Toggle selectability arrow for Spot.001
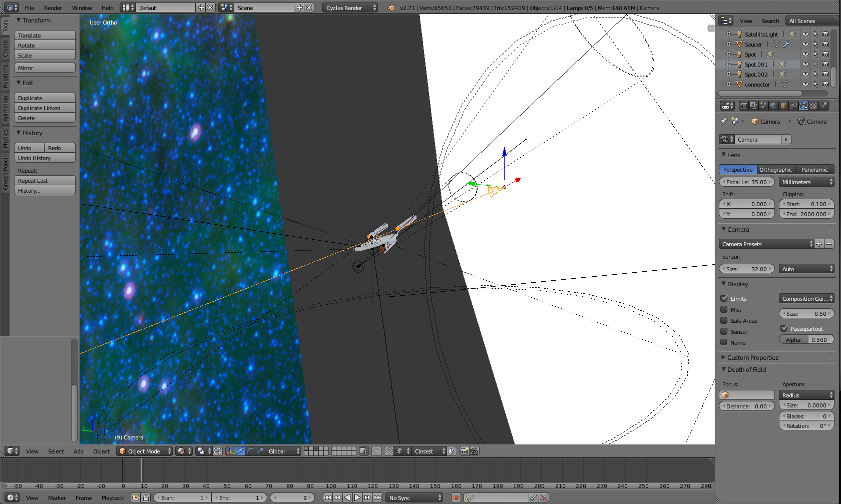This screenshot has width=841, height=504. (x=815, y=64)
